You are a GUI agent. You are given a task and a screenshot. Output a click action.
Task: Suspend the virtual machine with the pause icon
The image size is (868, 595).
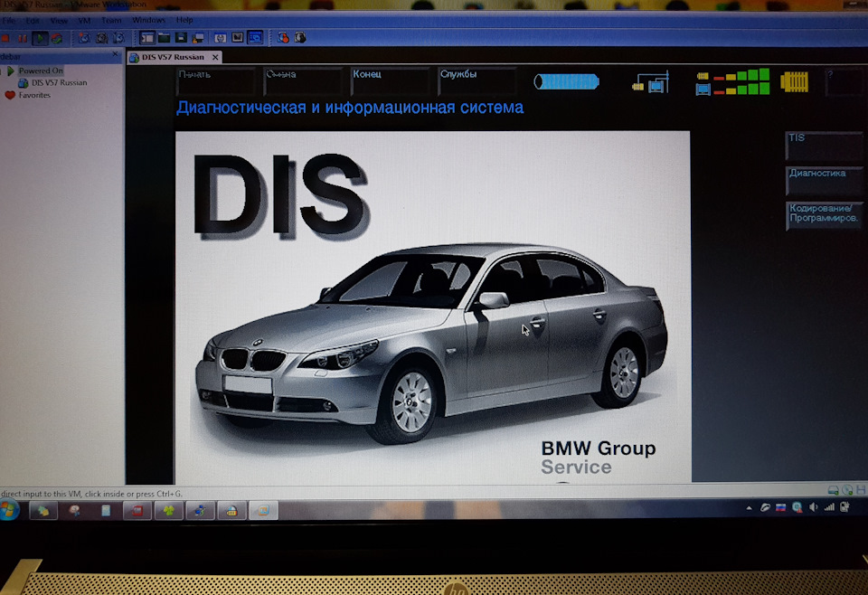(x=23, y=38)
